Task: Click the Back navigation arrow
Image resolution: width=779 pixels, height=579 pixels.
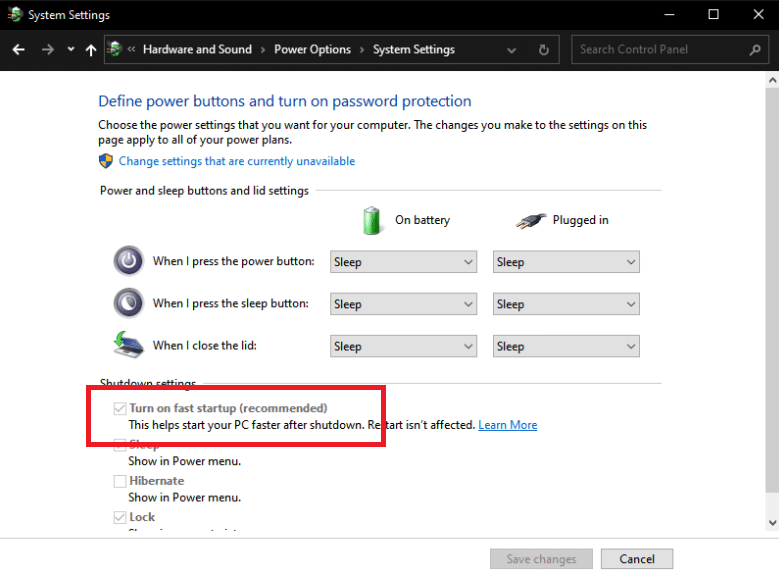Action: pyautogui.click(x=18, y=49)
